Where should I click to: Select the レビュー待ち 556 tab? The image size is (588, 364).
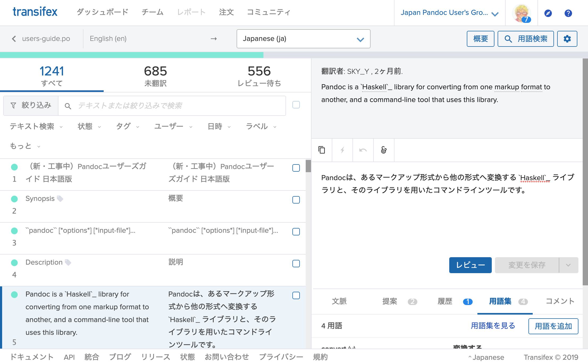[x=259, y=76]
